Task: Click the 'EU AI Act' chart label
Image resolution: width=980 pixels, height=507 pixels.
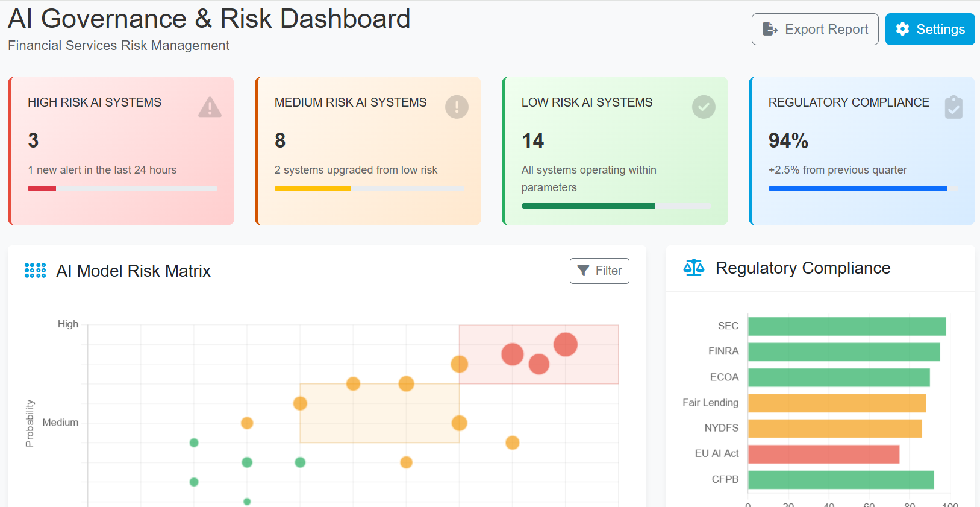Action: point(717,453)
